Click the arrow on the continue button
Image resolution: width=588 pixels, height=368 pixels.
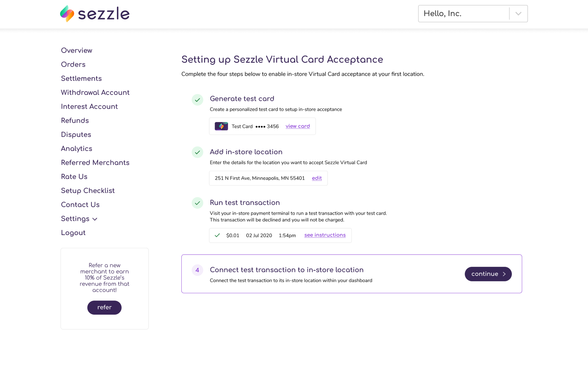(504, 274)
